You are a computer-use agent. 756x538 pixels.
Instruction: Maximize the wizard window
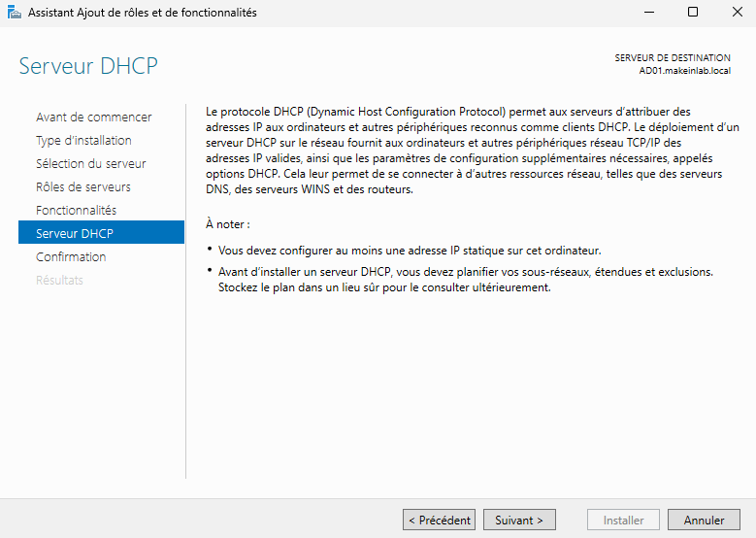tap(693, 13)
